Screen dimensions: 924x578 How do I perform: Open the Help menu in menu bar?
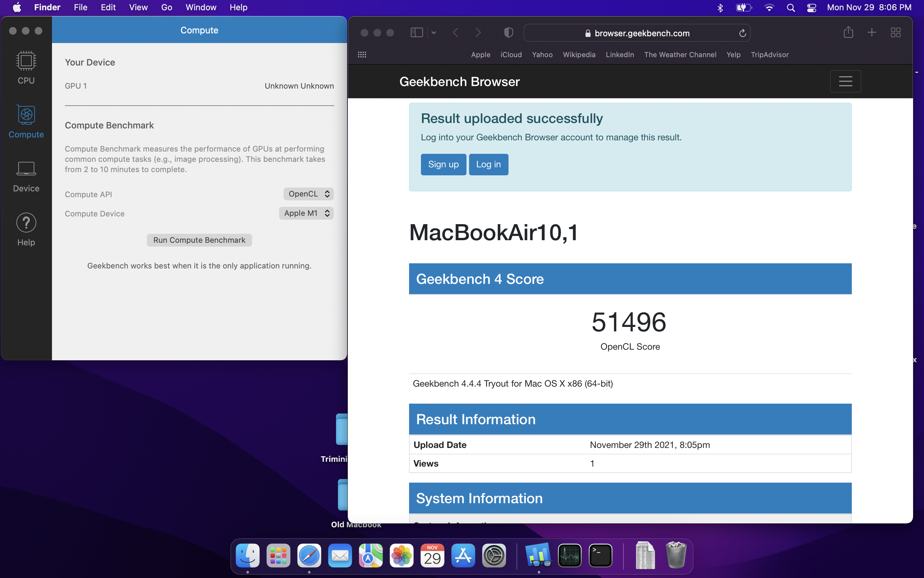click(238, 7)
